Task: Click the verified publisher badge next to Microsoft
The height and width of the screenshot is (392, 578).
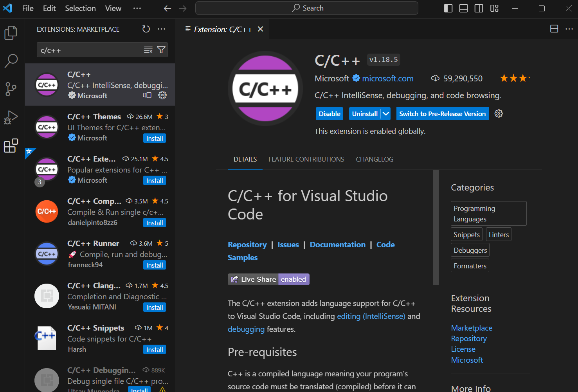Action: pyautogui.click(x=356, y=78)
